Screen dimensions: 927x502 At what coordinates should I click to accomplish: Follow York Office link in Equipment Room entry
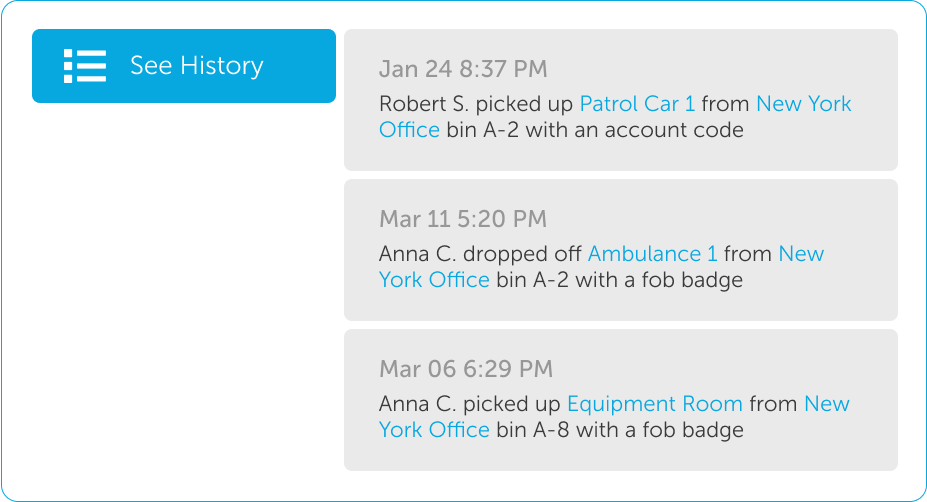(434, 430)
